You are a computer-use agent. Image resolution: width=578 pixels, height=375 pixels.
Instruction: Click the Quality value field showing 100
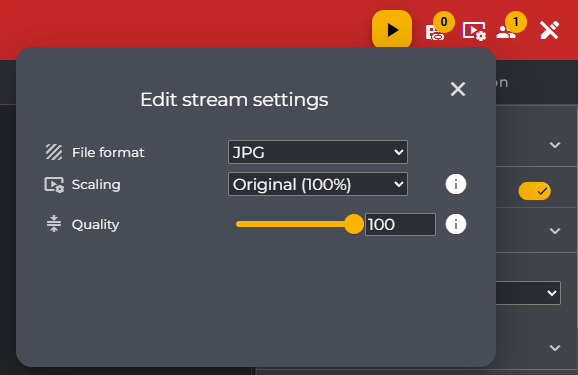(x=400, y=224)
